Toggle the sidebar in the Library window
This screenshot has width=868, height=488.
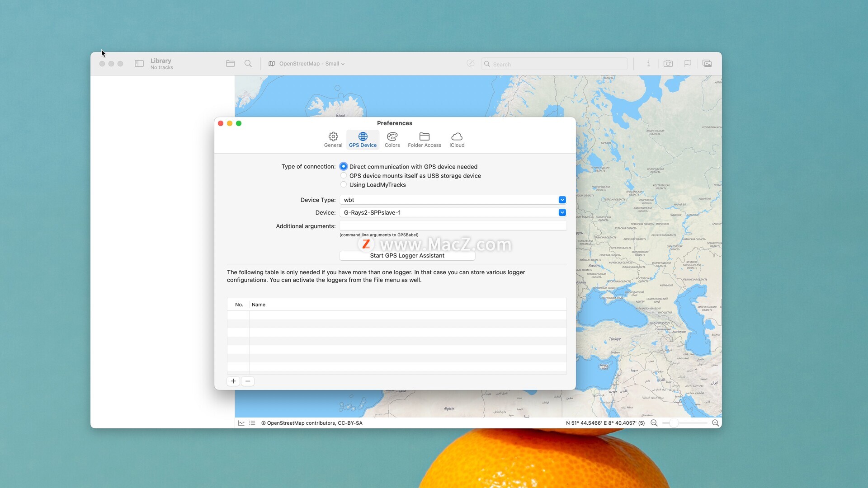coord(139,64)
